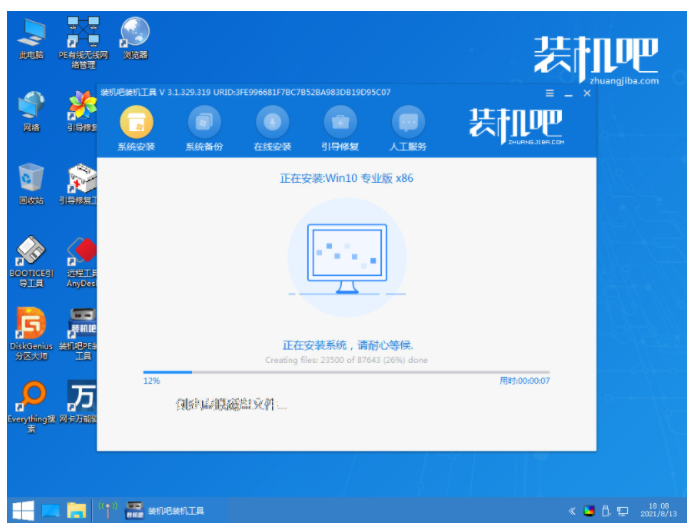Click the 人工服务 chat icon

[x=407, y=122]
